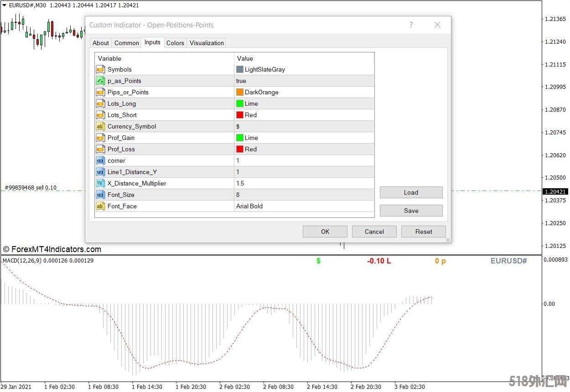Screen dimensions: 570x392
Task: Go to the Visualization tab
Action: (207, 43)
